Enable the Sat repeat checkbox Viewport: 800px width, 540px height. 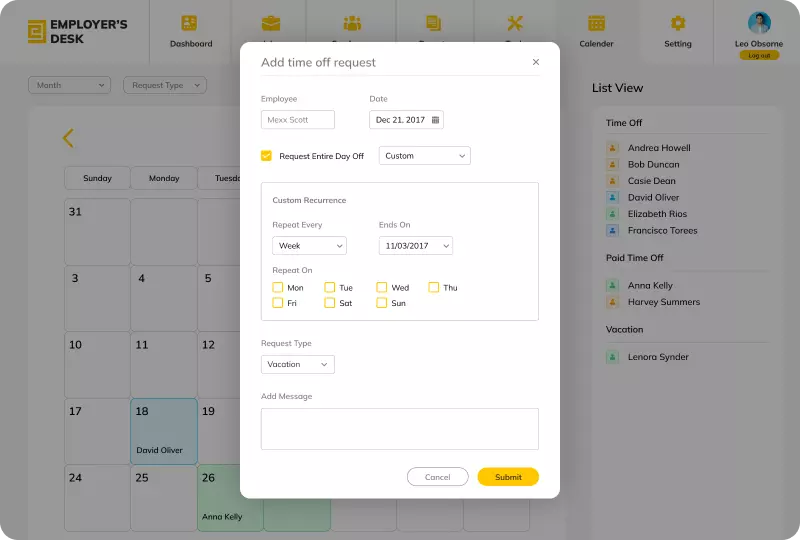click(x=330, y=303)
